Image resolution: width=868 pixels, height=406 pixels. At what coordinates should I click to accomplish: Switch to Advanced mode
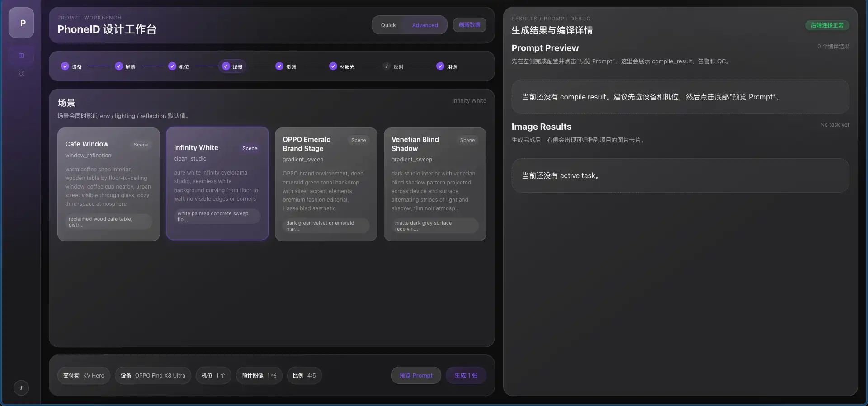click(x=425, y=25)
